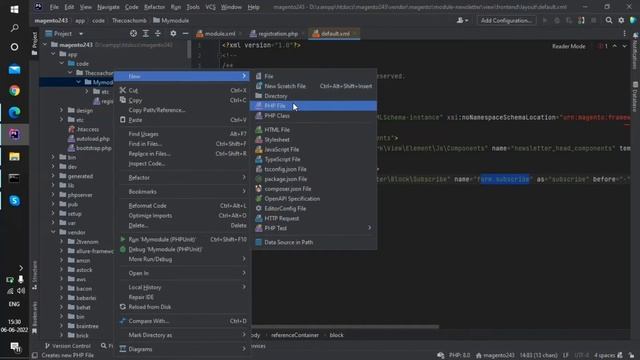Screen dimensions: 640x360
Task: Select Reload from Disk option
Action: 182,307
